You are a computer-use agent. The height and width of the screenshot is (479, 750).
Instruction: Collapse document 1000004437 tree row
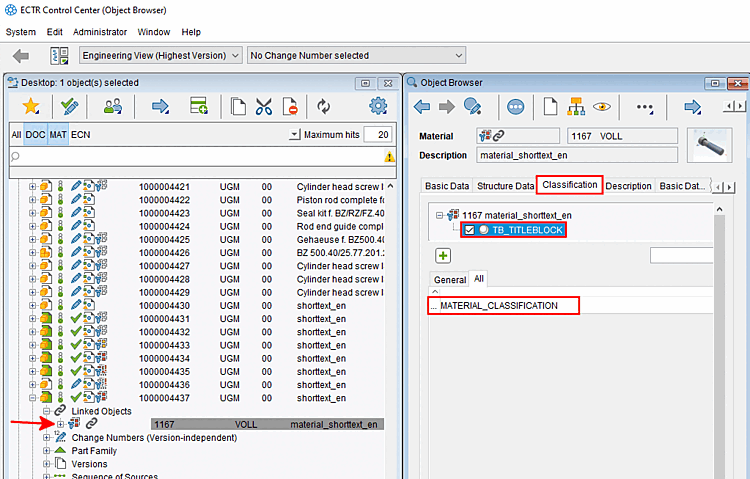click(33, 398)
